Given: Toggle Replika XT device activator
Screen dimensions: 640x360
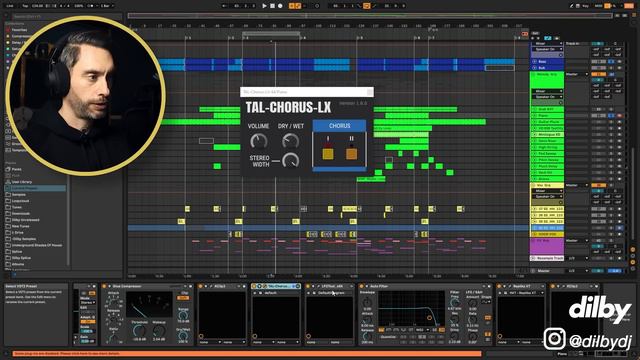Looking at the screenshot, I should 499,286.
